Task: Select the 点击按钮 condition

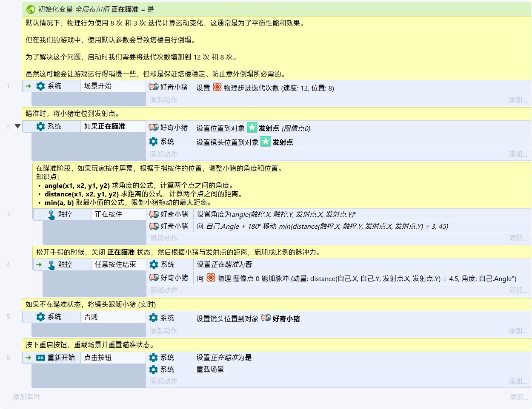Action: (113, 358)
